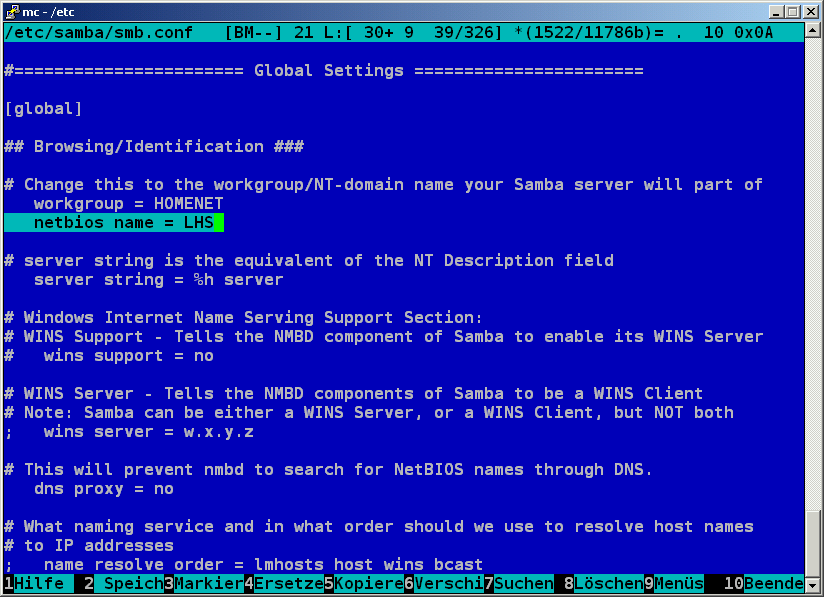Click the vertical scrollbar track
This screenshot has height=597, width=824.
point(813,300)
